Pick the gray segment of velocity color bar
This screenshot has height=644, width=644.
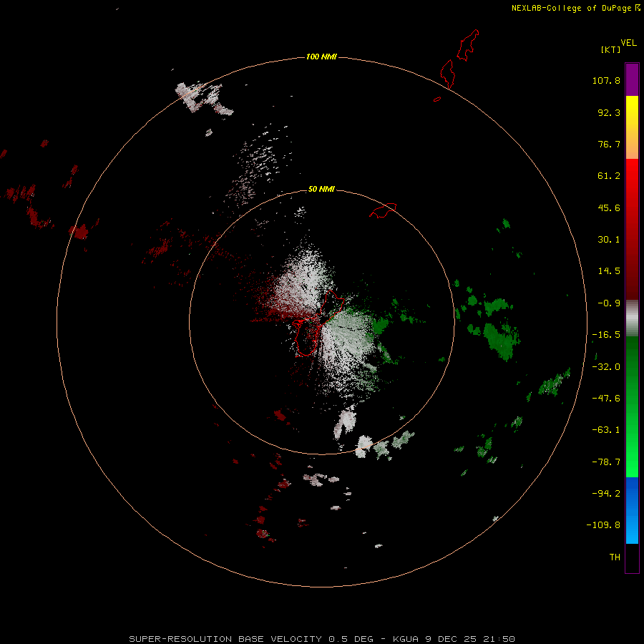pos(632,318)
